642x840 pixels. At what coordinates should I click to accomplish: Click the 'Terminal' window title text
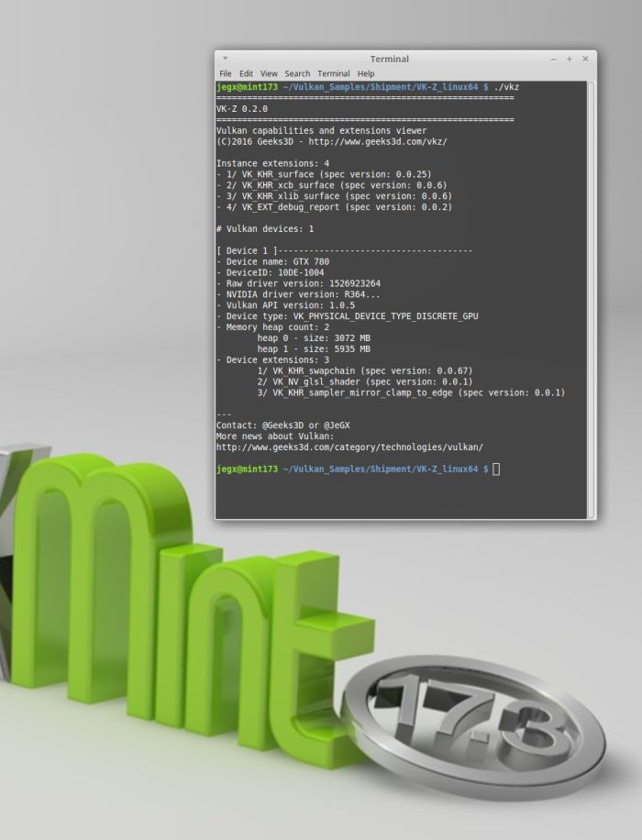390,59
